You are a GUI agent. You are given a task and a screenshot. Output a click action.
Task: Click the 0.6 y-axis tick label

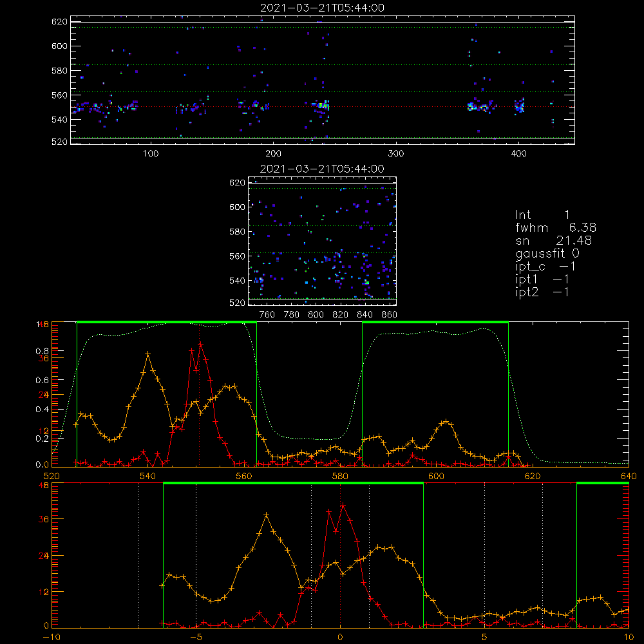point(42,380)
